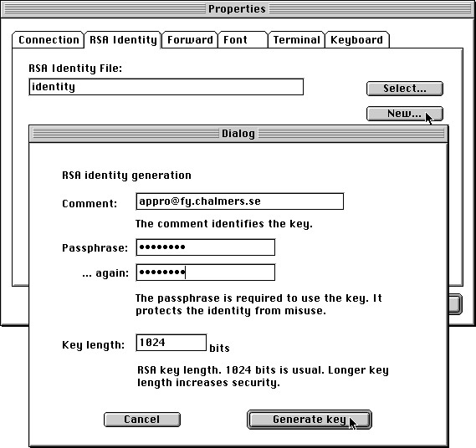476x448 pixels.
Task: Go to the Font tab
Action: click(243, 40)
